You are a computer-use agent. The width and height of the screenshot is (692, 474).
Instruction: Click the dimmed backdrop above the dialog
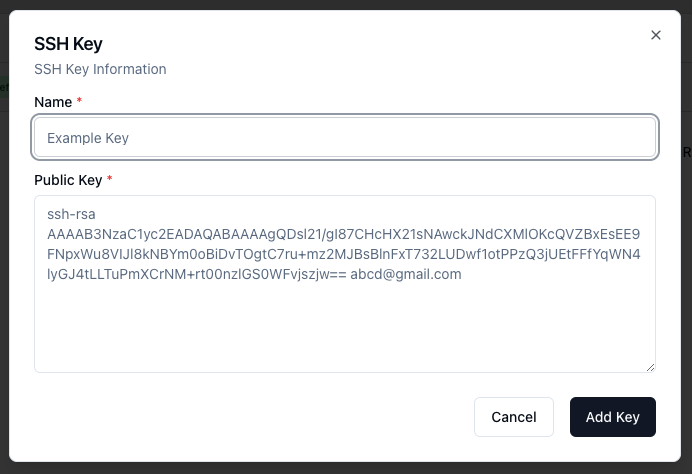[x=346, y=4]
